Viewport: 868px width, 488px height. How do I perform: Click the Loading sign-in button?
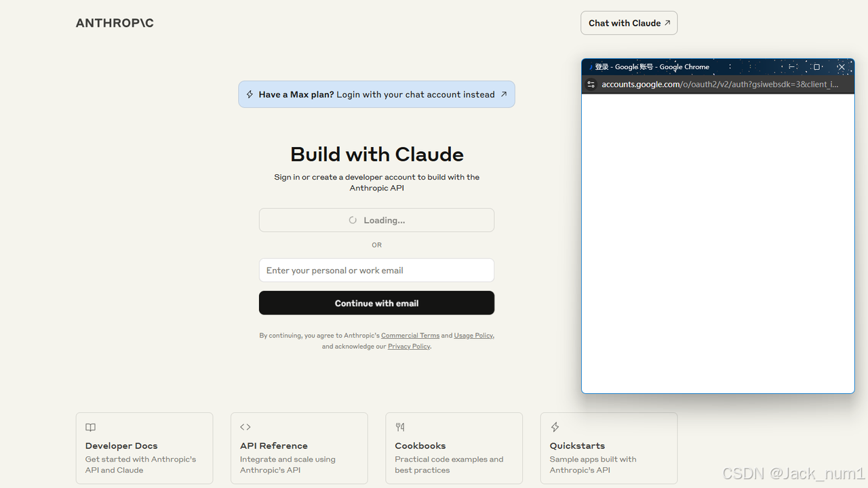(376, 220)
